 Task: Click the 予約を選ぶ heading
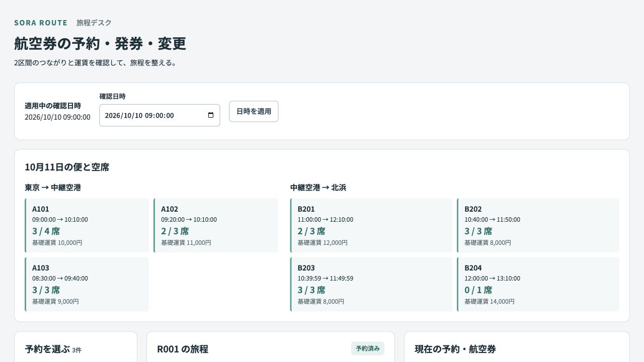click(x=47, y=349)
